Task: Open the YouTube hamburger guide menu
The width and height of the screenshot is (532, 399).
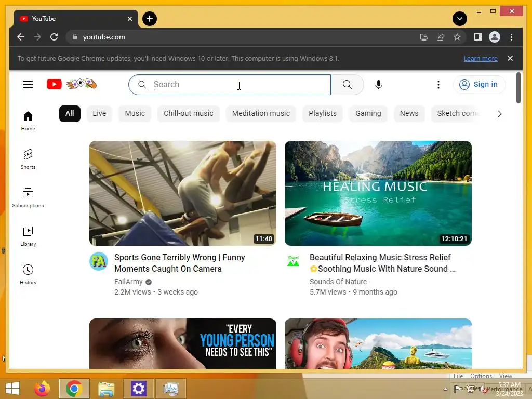Action: [x=28, y=85]
